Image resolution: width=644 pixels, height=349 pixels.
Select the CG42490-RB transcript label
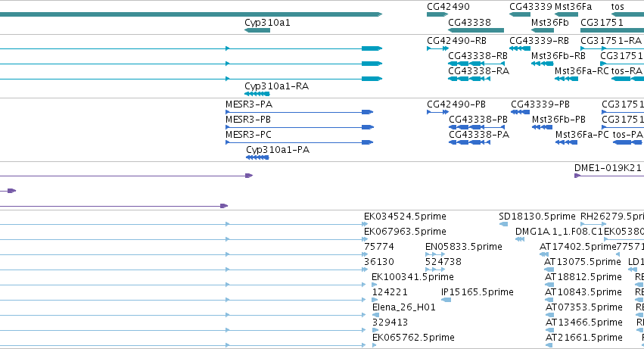(456, 41)
